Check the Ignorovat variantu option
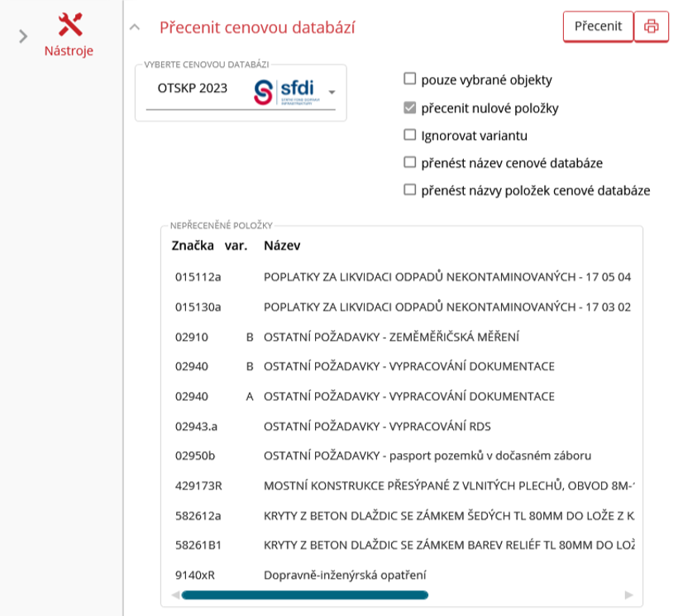The image size is (678, 616). (409, 135)
